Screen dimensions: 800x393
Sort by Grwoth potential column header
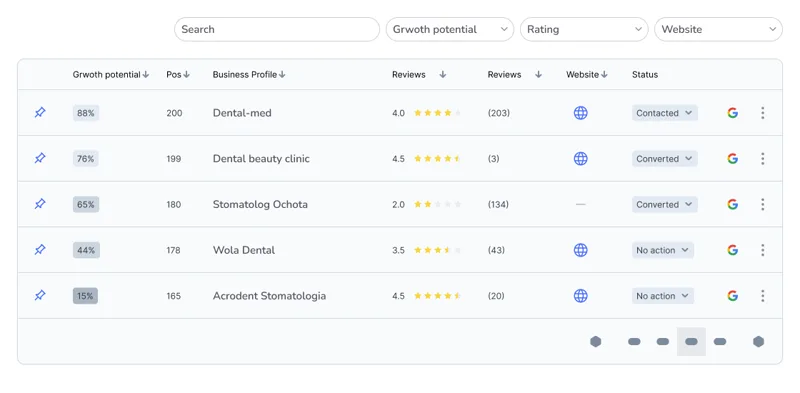111,75
